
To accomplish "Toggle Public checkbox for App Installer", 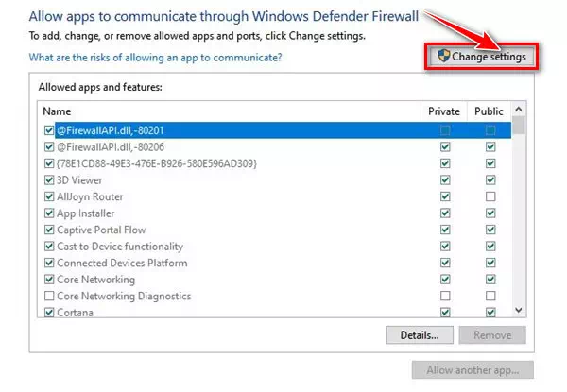I will [490, 213].
